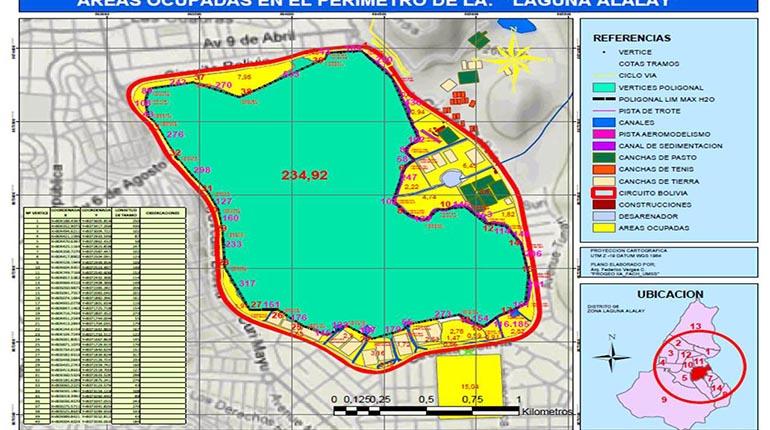Click district 2 in UBICACION map
Screen dimensions: 770x430
pyautogui.click(x=678, y=344)
